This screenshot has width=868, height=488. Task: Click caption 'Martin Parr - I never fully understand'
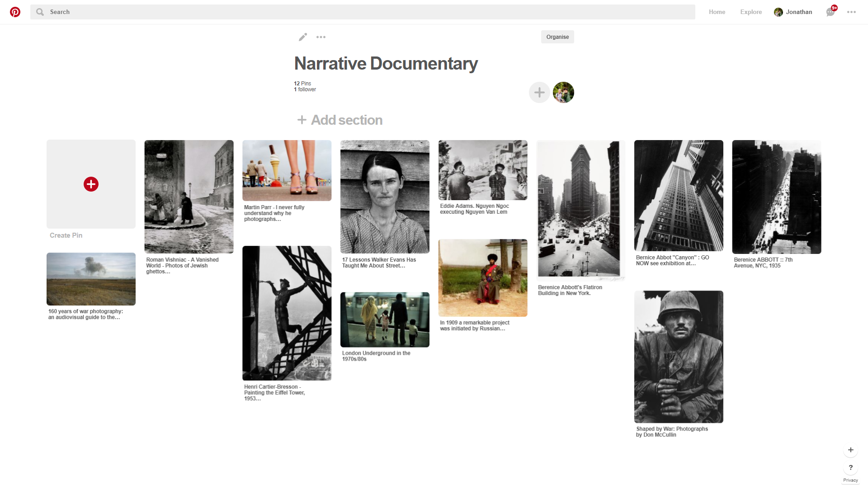click(274, 213)
